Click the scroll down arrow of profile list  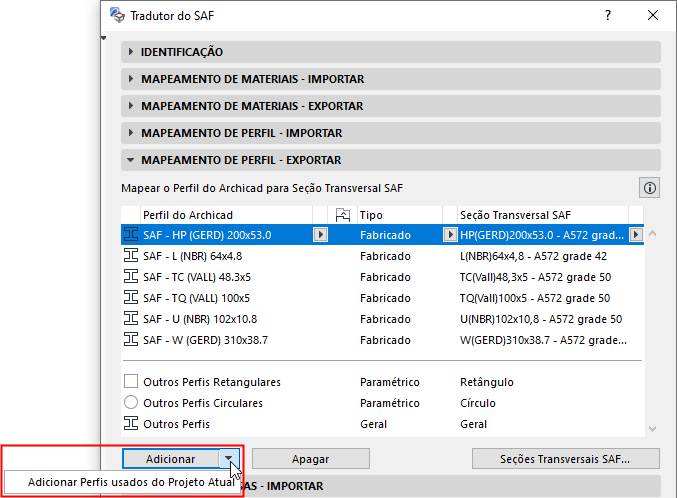652,428
